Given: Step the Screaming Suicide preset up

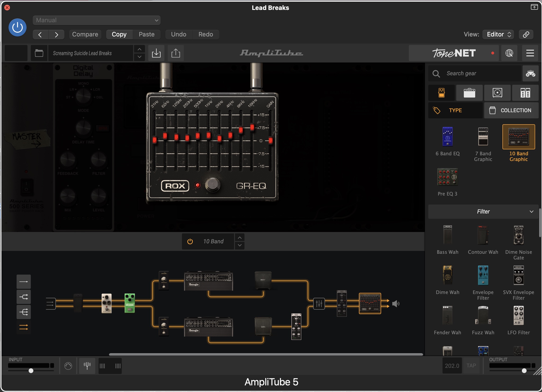Looking at the screenshot, I should coord(139,49).
